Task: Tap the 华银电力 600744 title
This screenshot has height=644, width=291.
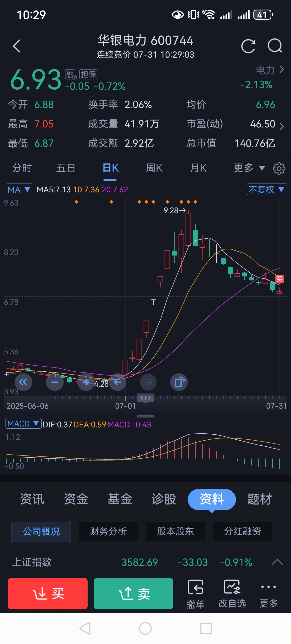Action: [x=145, y=40]
